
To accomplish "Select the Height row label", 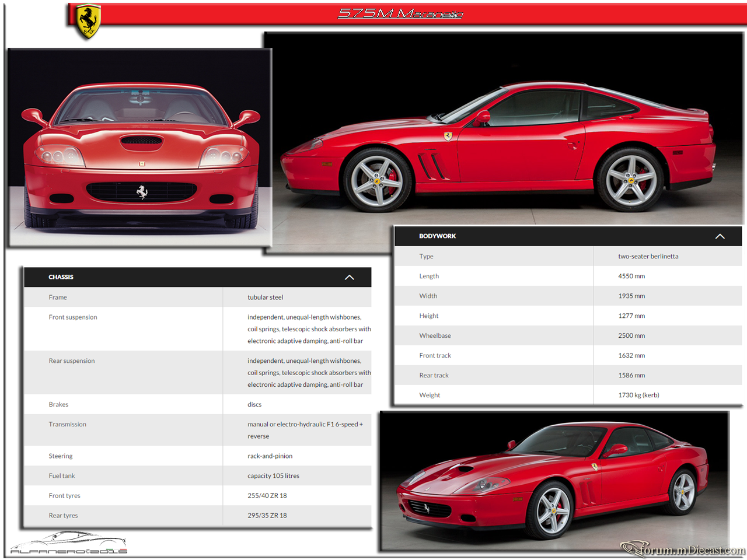I will (x=429, y=316).
